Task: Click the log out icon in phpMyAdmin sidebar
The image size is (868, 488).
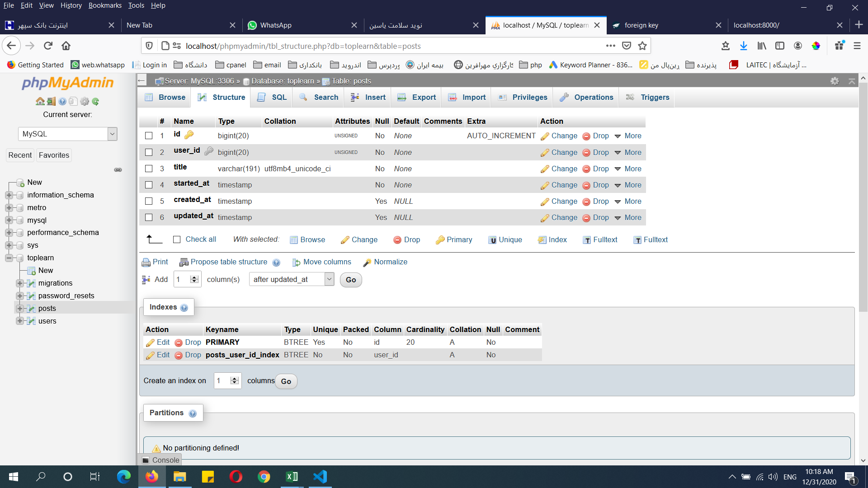Action: 51,101
